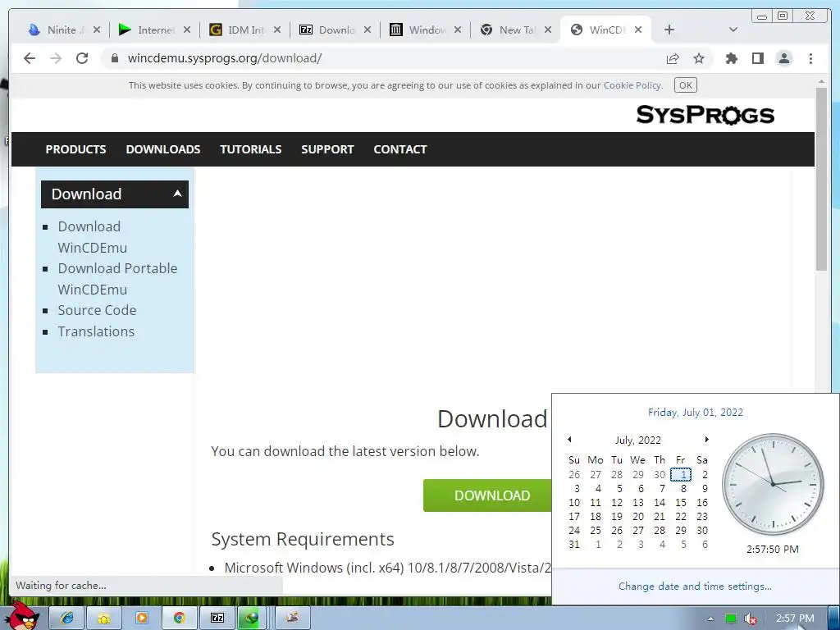Open the Cookie Policy link

pyautogui.click(x=632, y=85)
